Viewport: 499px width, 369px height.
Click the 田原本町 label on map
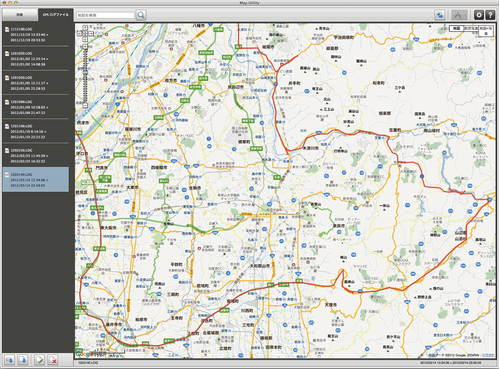(273, 347)
